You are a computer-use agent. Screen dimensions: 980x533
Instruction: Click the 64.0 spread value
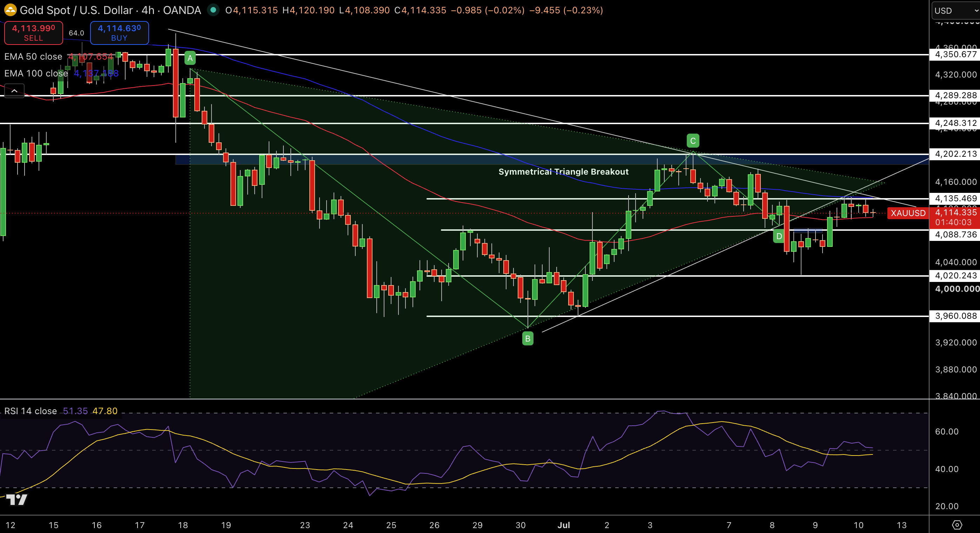pos(76,33)
